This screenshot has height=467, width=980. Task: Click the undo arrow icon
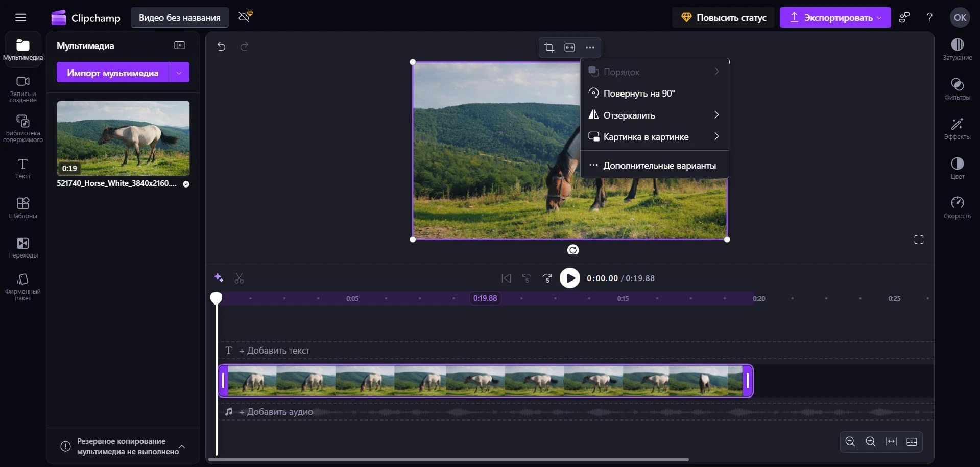pyautogui.click(x=221, y=46)
